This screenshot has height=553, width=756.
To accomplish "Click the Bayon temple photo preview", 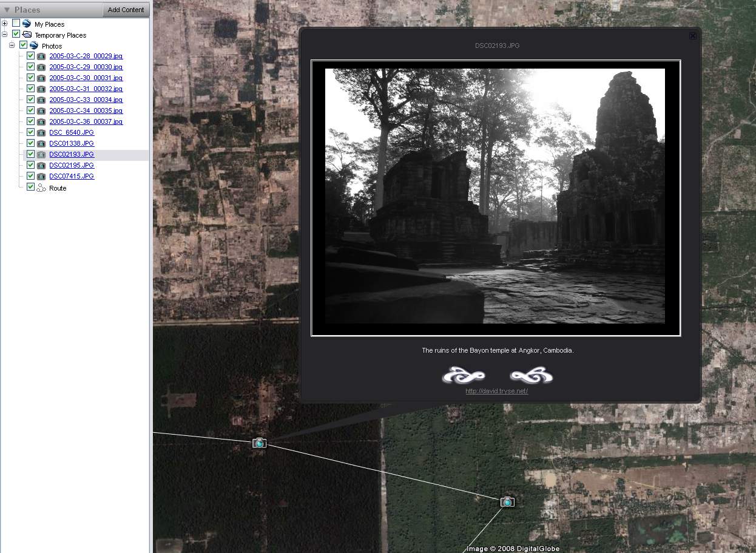I will click(x=495, y=196).
